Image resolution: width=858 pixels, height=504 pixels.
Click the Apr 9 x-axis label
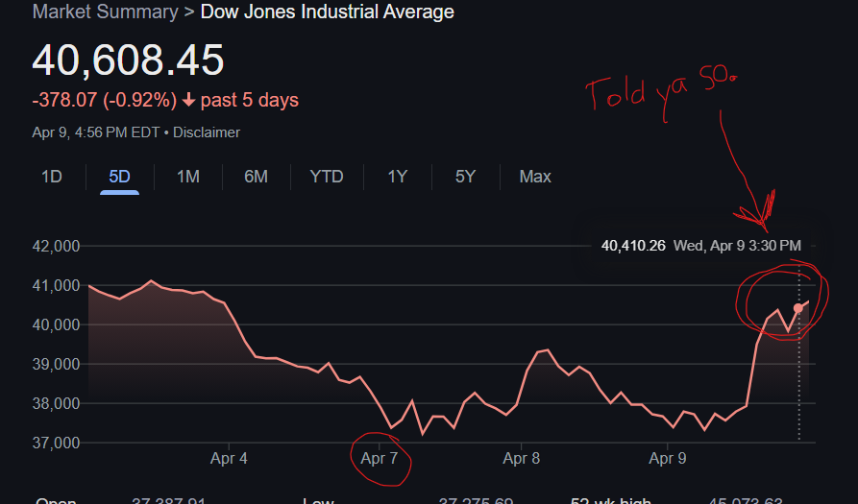click(668, 458)
